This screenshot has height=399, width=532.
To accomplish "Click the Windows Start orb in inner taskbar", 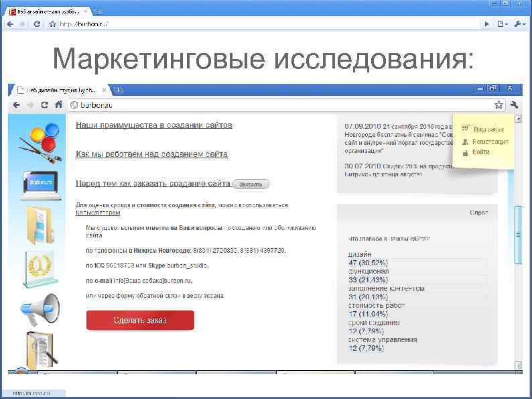I will click(22, 371).
